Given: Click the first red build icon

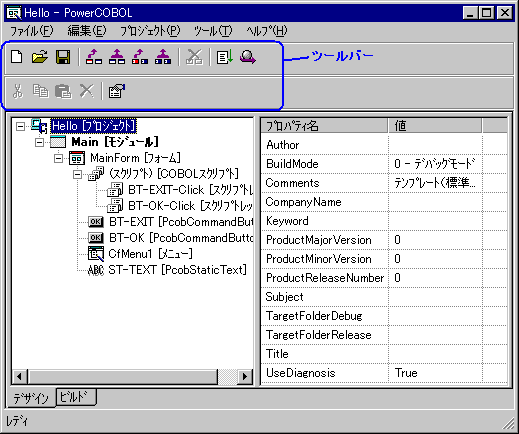Looking at the screenshot, I should [x=94, y=57].
